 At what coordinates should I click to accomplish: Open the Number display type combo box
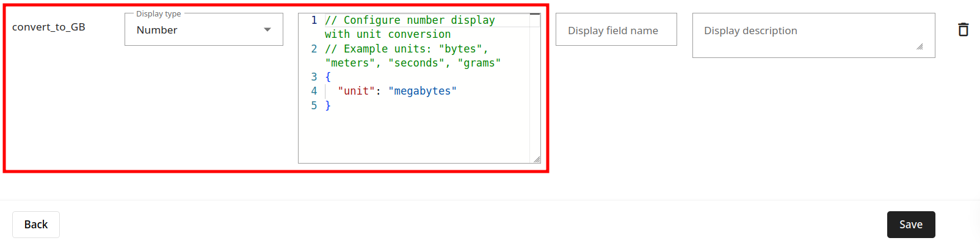204,29
